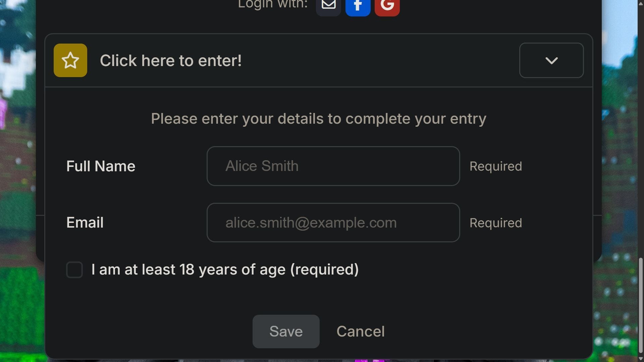Click the downward arrow on the entry header
Screen dimensions: 644x362
point(551,60)
